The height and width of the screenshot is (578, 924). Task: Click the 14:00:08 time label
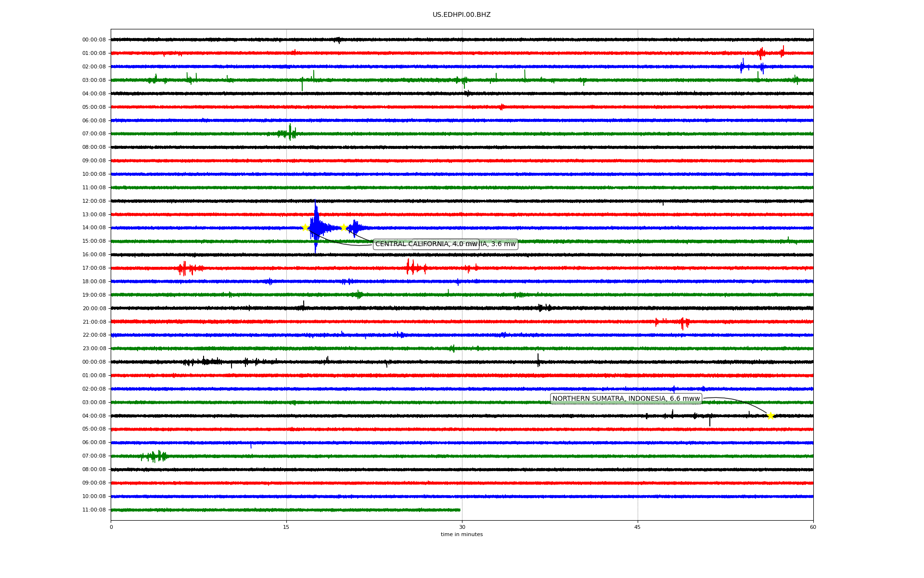click(94, 228)
